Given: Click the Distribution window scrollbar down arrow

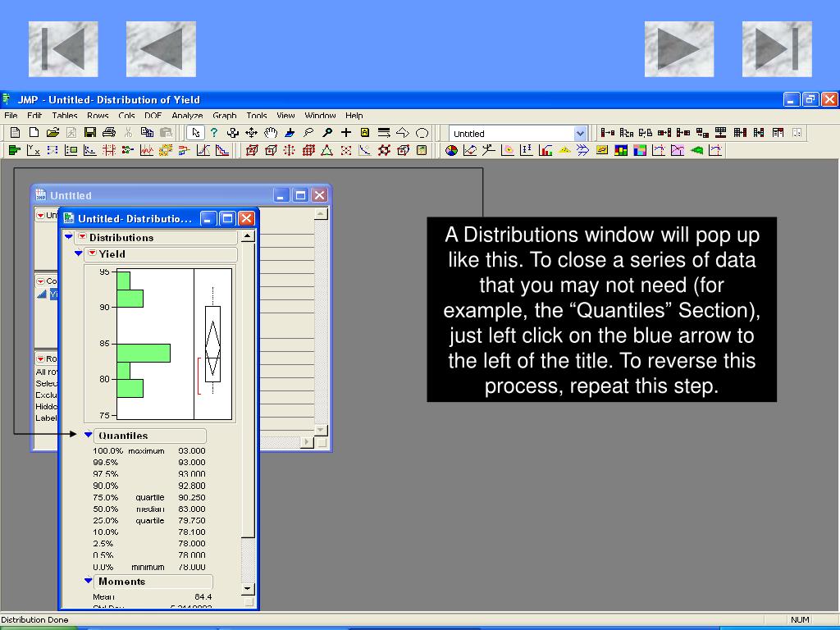Looking at the screenshot, I should tap(247, 588).
